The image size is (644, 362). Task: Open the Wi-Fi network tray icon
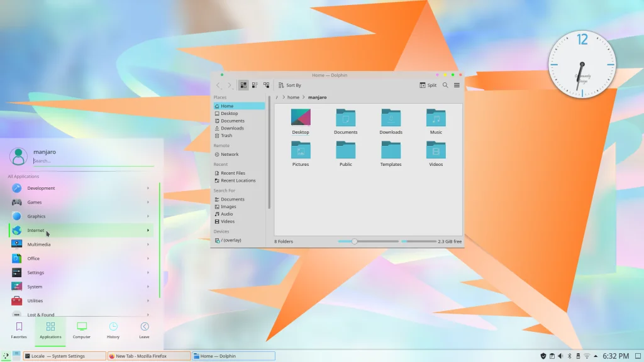pos(587,356)
